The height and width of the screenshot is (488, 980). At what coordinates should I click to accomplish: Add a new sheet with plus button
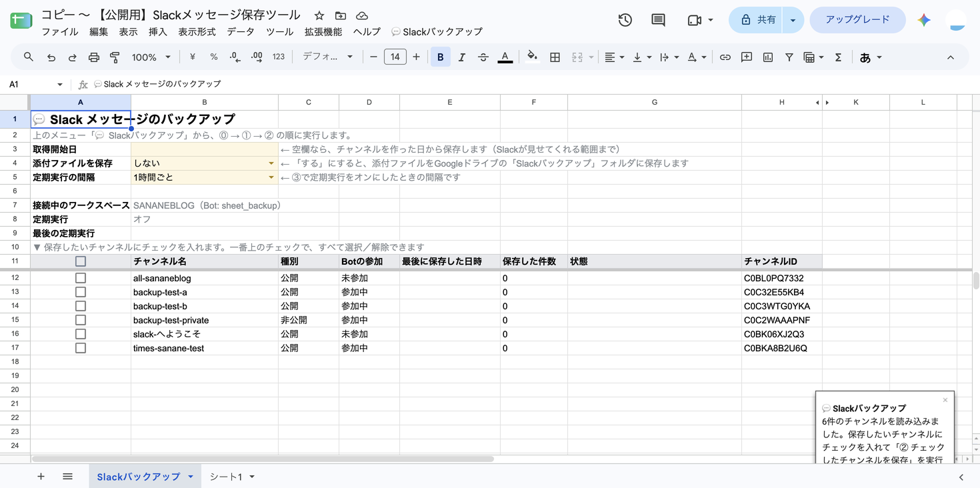[x=41, y=477]
